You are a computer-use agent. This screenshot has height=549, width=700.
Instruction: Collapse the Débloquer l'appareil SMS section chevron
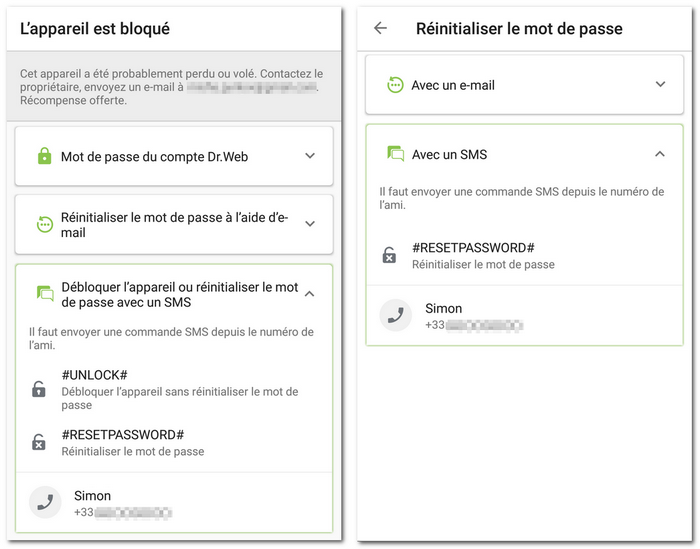tap(309, 294)
